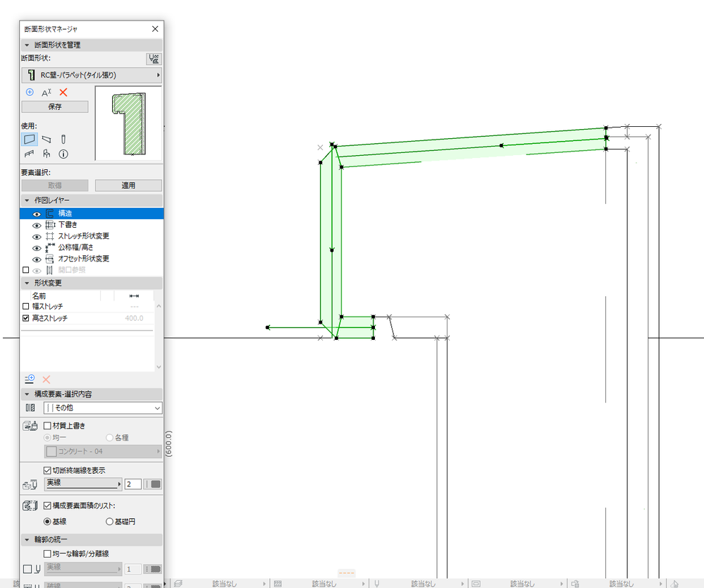This screenshot has height=588, width=704.
Task: Check 均一な輪郭/分離線 checkbox
Action: click(x=47, y=554)
